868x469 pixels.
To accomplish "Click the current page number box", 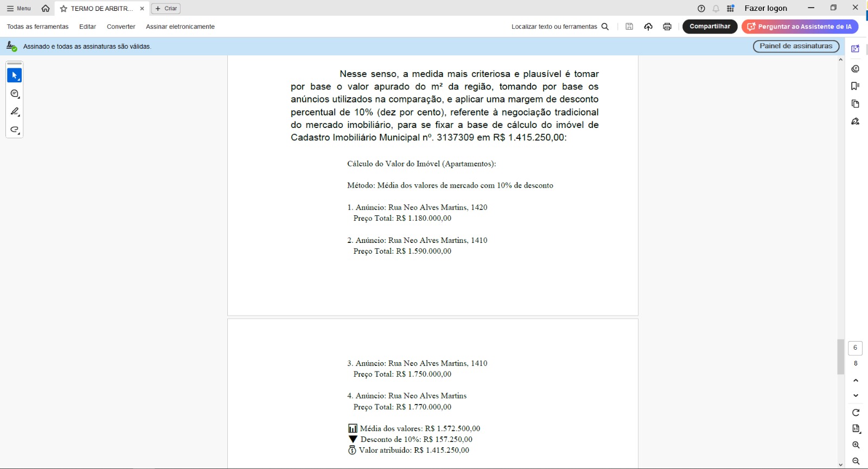I will (855, 348).
